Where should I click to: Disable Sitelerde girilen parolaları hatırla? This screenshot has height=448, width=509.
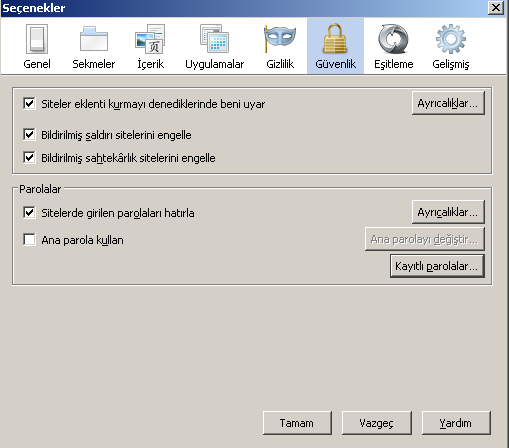coord(29,212)
